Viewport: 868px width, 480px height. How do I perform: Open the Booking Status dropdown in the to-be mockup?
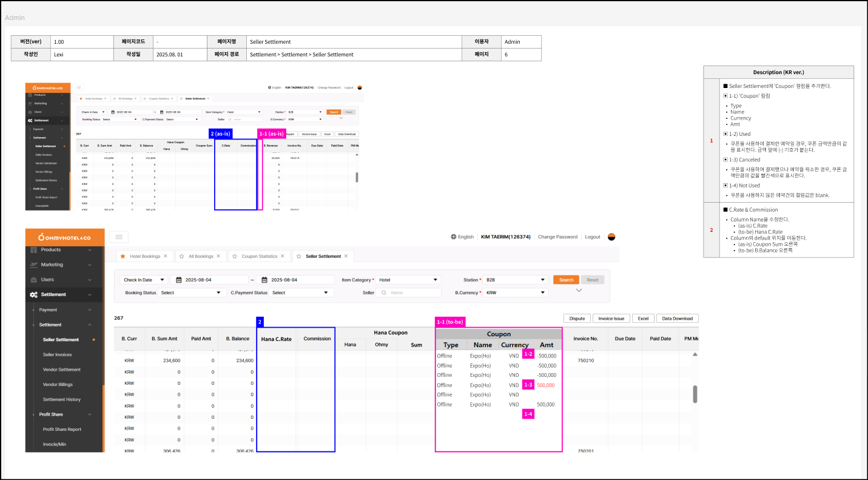192,292
